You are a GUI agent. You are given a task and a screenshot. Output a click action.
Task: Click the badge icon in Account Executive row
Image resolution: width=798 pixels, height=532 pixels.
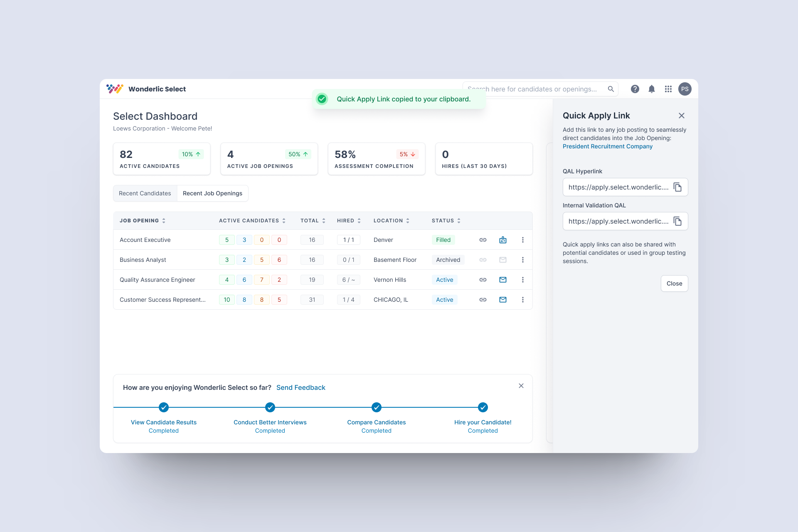502,240
